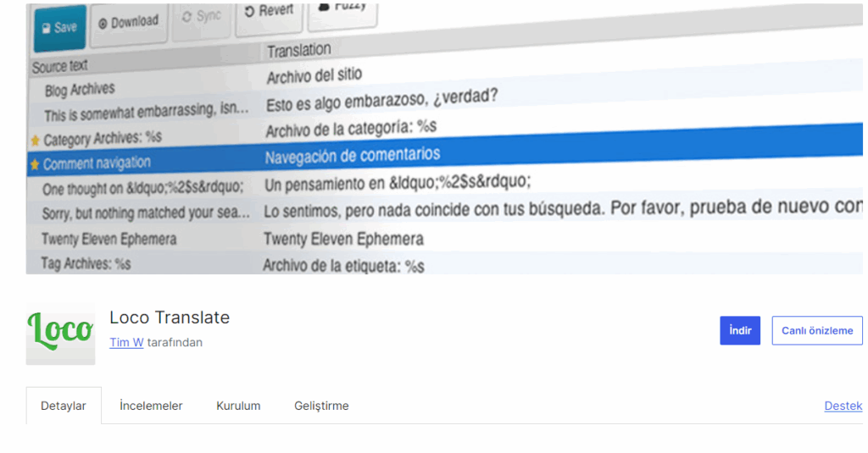
Task: Switch to the Kurulum tab
Action: point(238,406)
